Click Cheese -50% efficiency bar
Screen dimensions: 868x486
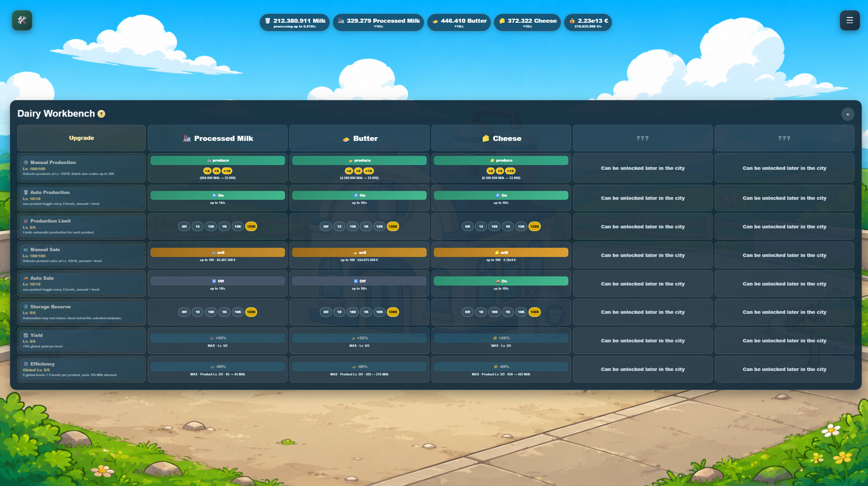(501, 367)
